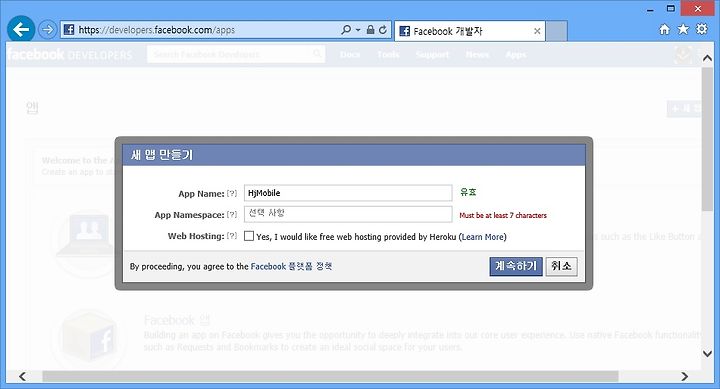
Task: Click the Support menu item
Action: pos(432,55)
